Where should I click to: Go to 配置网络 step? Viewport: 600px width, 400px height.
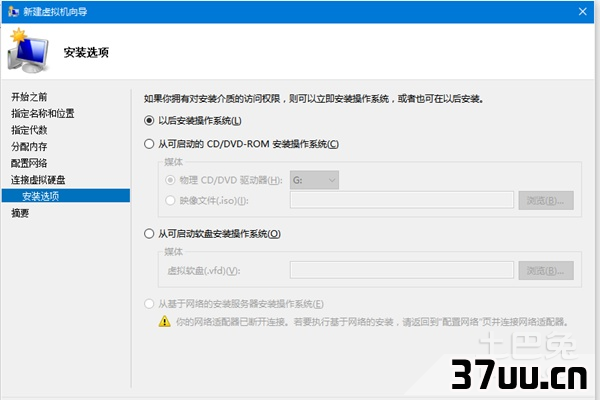click(x=29, y=163)
